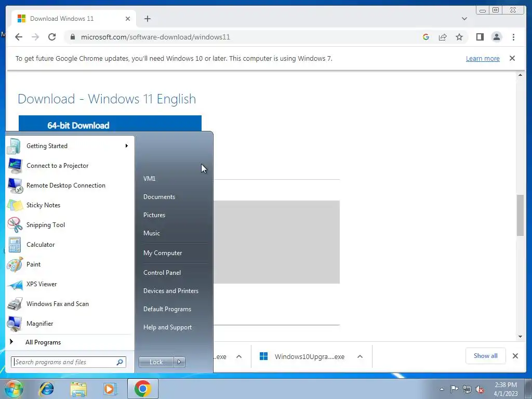
Task: Open Windows10Upgrade download options chevron
Action: point(360,356)
